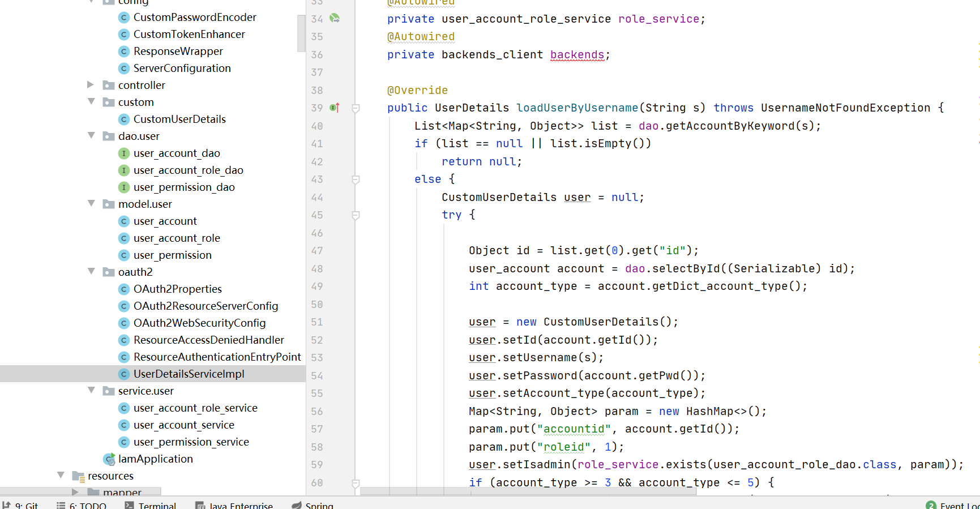The image size is (980, 509).
Task: Click the TODO tool window icon
Action: 61,505
